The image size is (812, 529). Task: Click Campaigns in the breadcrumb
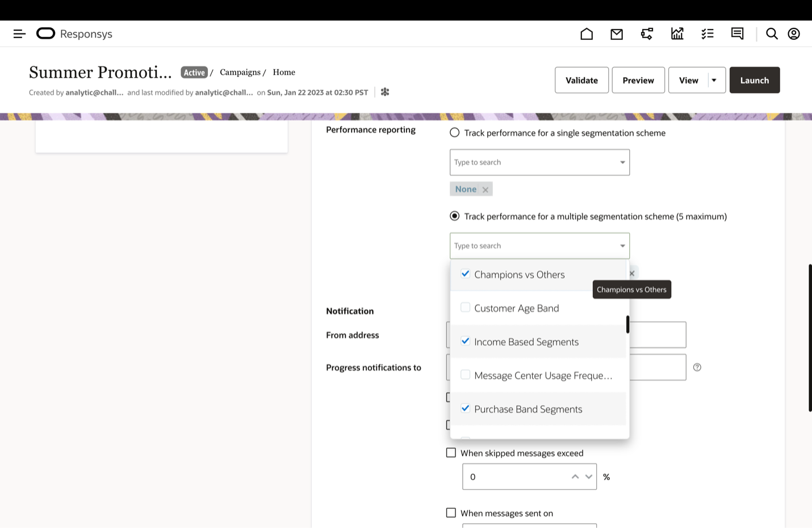click(x=240, y=72)
